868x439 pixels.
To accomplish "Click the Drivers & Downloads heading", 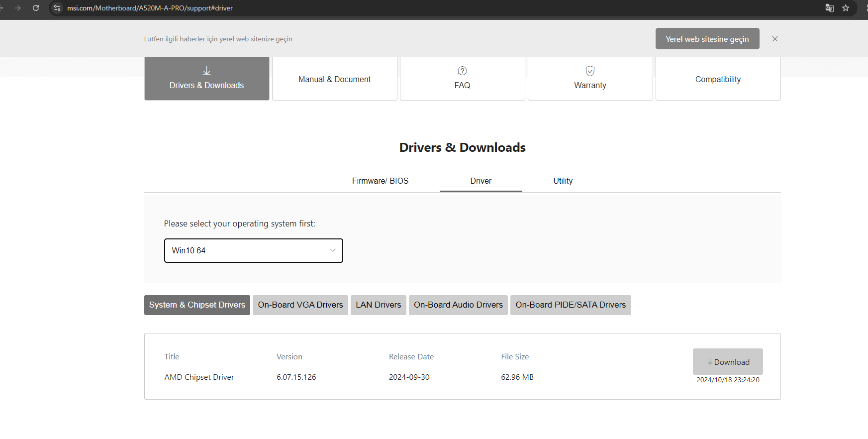I will [x=463, y=147].
